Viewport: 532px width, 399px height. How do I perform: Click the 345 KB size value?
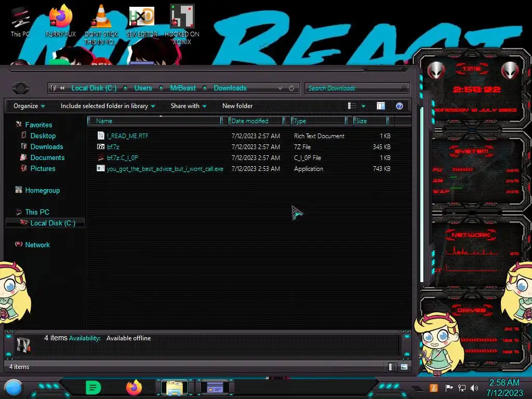tap(381, 147)
